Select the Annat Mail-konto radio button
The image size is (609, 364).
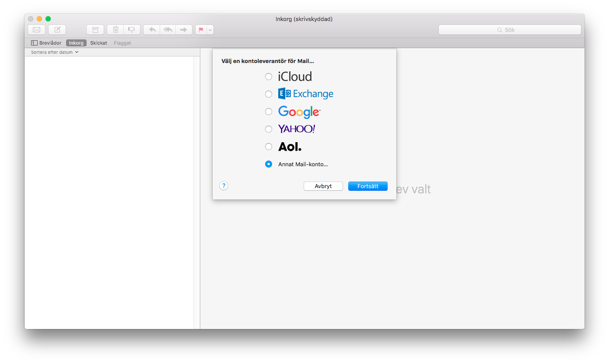(269, 164)
